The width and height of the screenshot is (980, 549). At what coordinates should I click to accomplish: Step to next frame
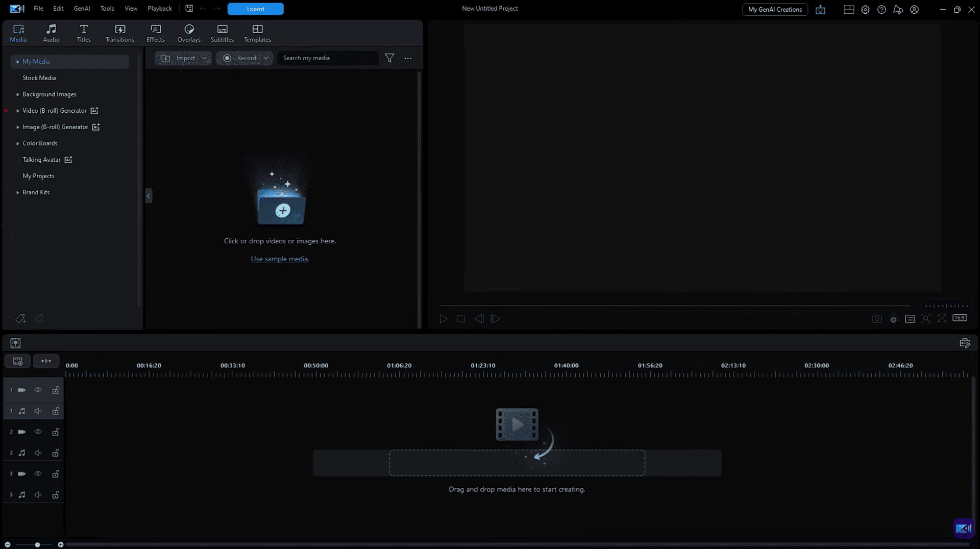(495, 319)
